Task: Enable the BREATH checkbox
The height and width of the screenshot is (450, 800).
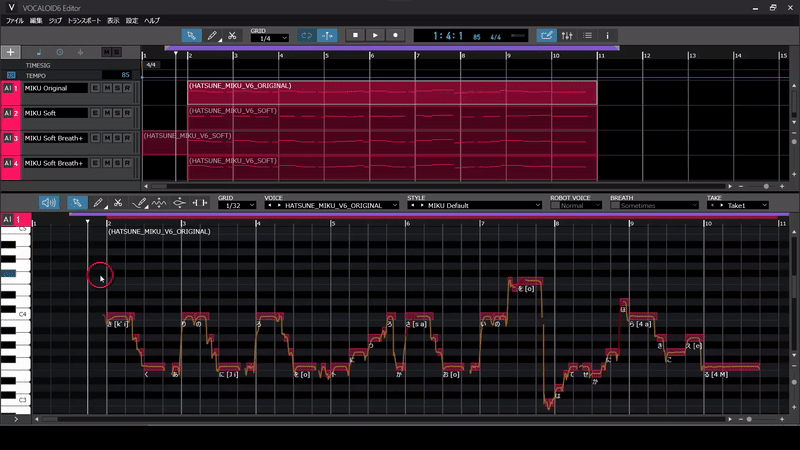Action: (x=615, y=205)
